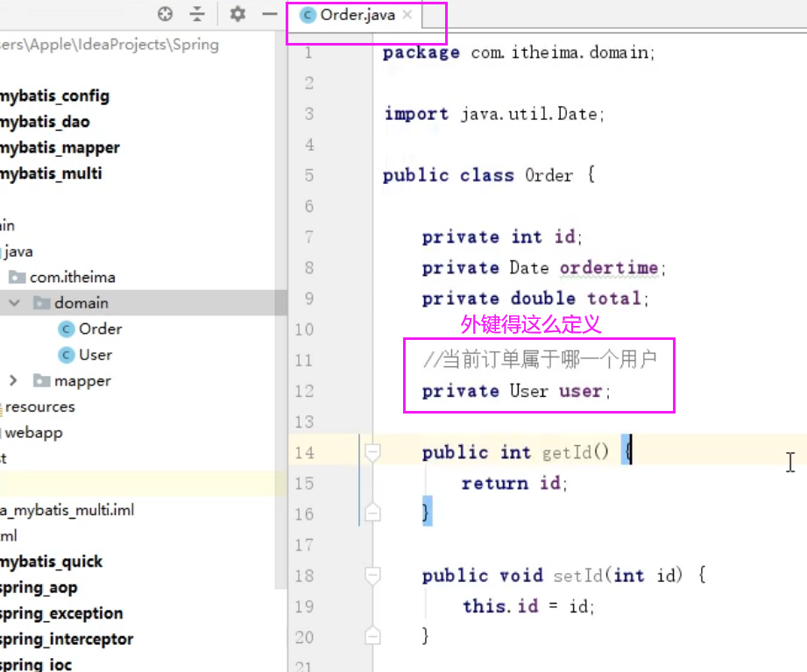This screenshot has width=807, height=672.
Task: Collapse all via the project toolbar icon
Action: 197,14
